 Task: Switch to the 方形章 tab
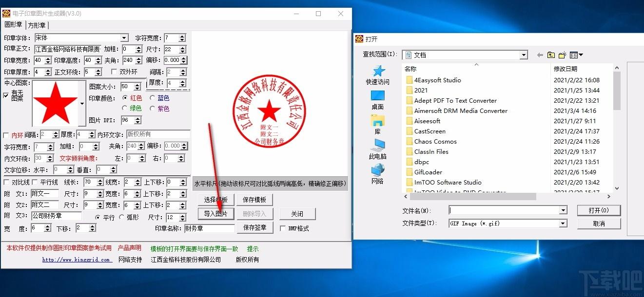37,25
